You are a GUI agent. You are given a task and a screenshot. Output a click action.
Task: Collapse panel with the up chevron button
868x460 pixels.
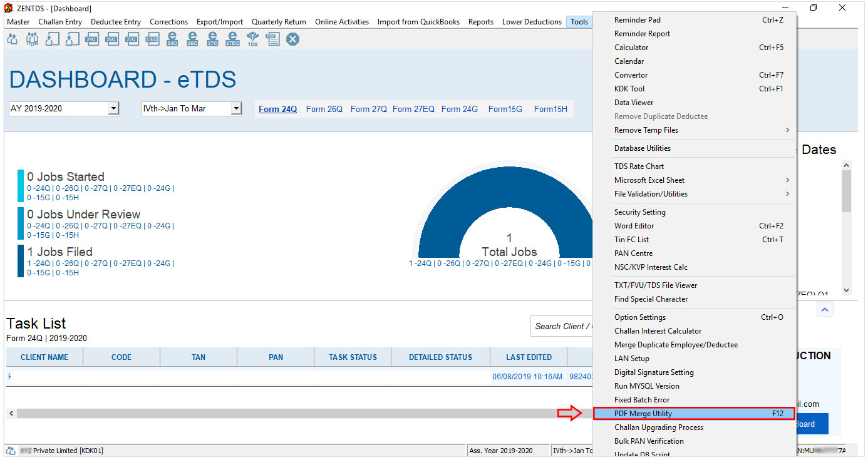pos(825,309)
